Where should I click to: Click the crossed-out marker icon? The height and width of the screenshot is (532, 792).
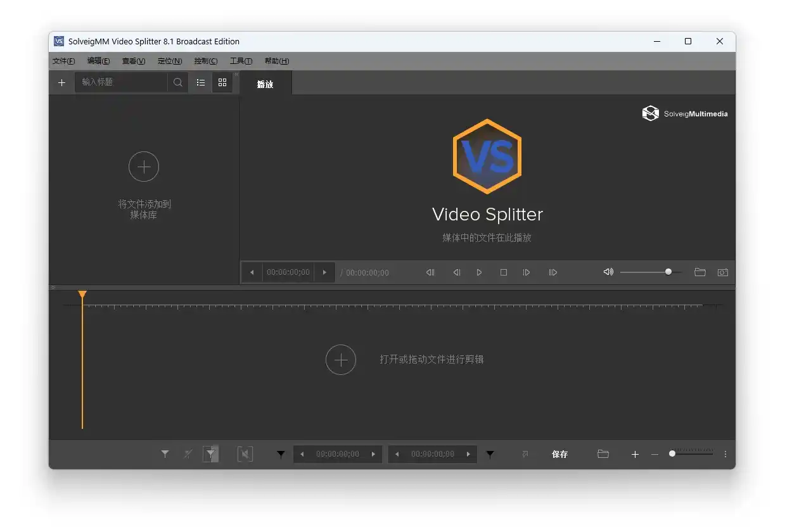[188, 454]
